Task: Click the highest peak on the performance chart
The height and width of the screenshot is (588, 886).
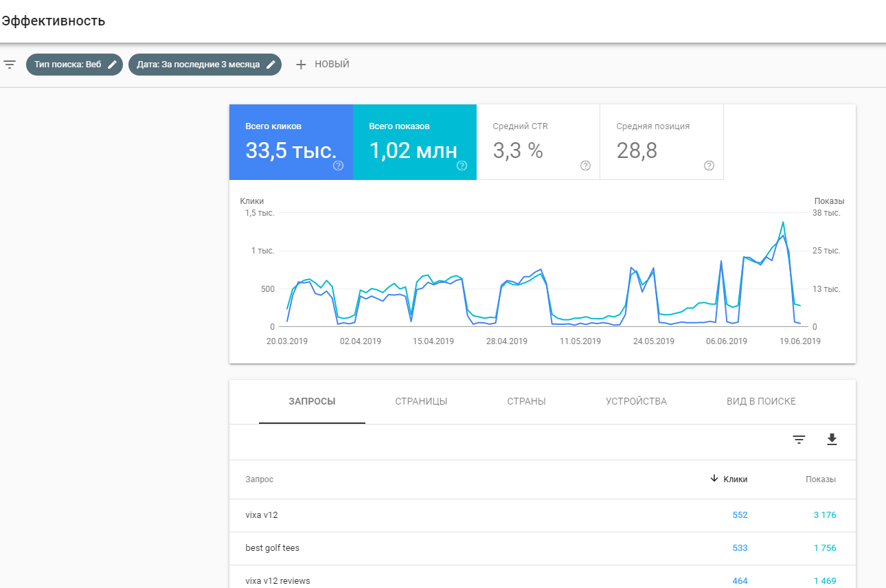Action: point(783,223)
